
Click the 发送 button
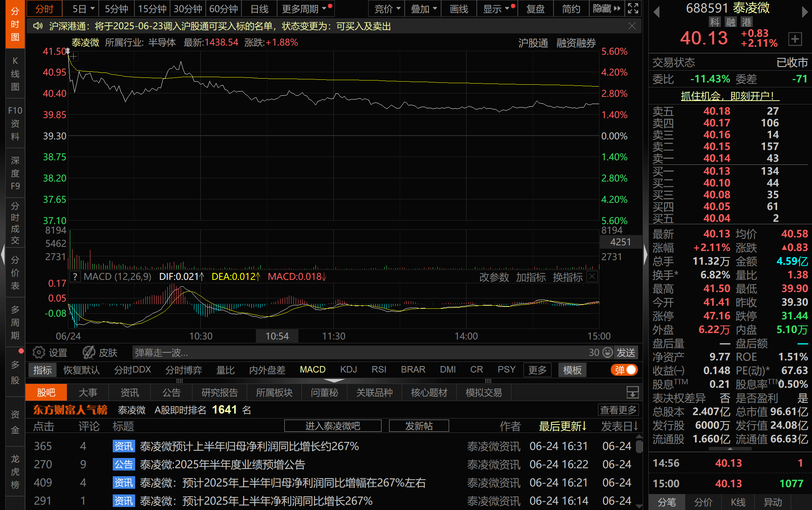click(626, 352)
